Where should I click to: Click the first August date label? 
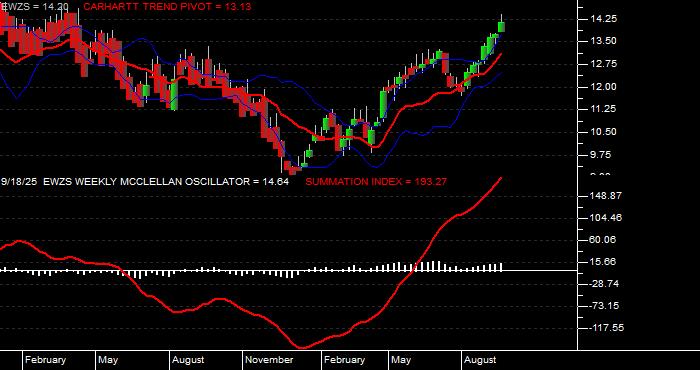click(x=188, y=360)
